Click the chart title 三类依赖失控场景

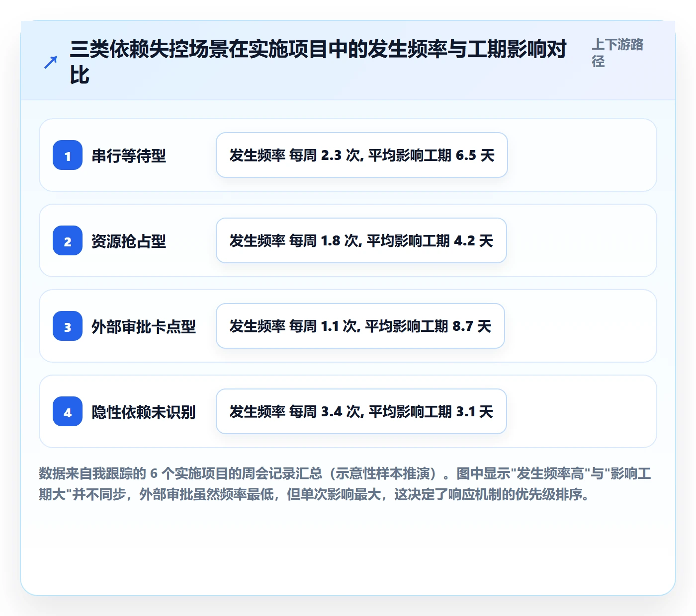point(318,62)
